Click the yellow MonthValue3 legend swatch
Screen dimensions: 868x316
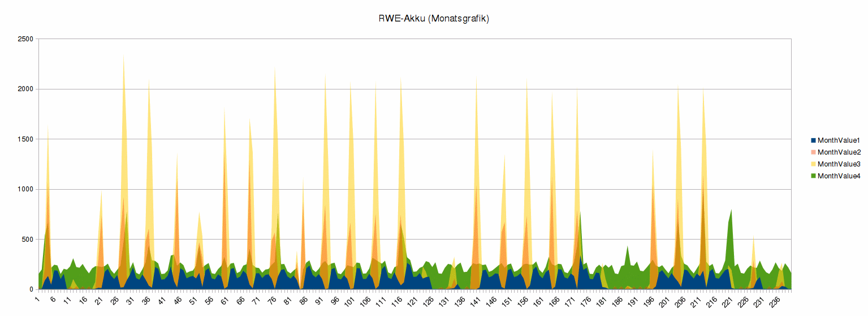tap(813, 164)
